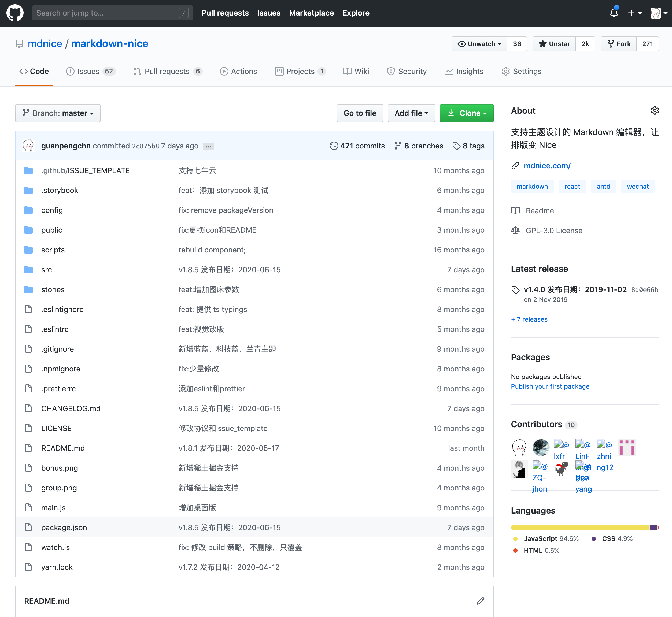Show the 36 watchers count
The height and width of the screenshot is (617, 672).
tap(517, 44)
